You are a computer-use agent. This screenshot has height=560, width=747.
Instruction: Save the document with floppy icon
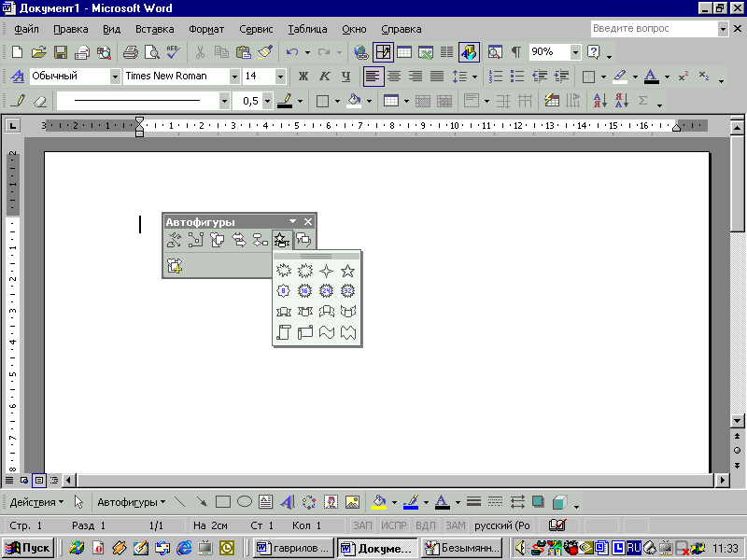(x=61, y=52)
